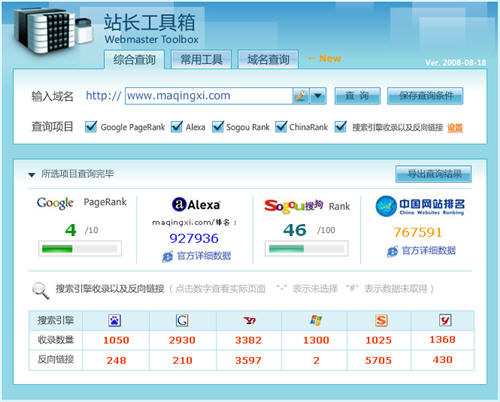Click Google indexed count 2930
The width and height of the screenshot is (500, 402).
pos(182,340)
